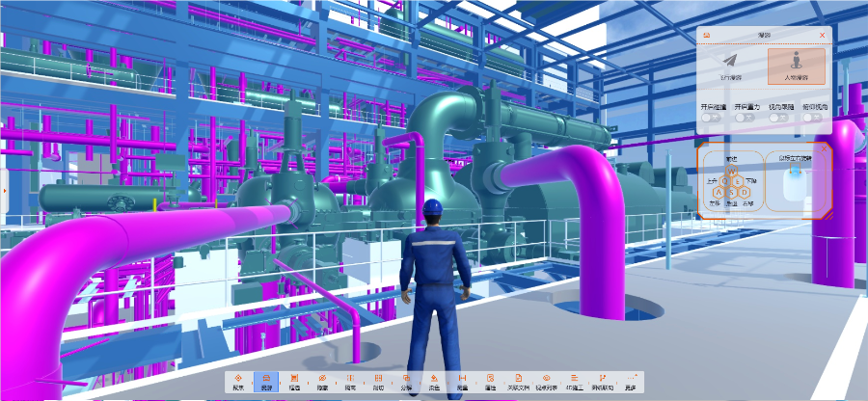Enable the 开启碰撞 collision switch
Screen dimensions: 868x401
pos(712,118)
